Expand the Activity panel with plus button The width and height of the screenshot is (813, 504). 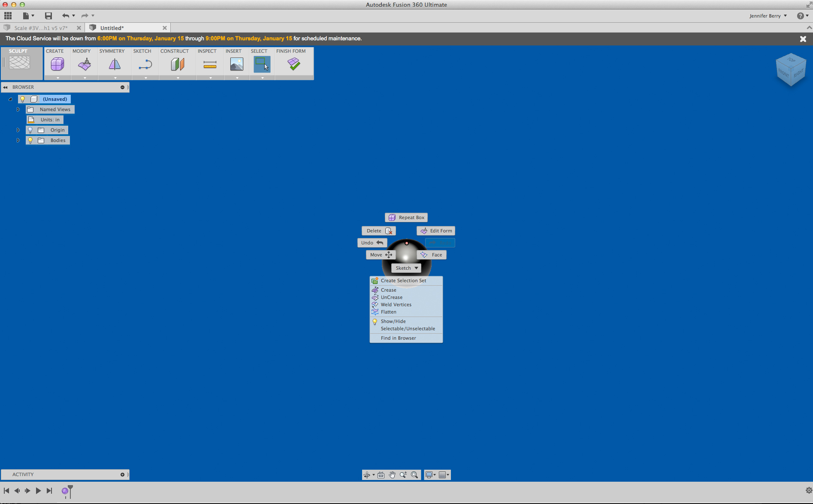122,474
